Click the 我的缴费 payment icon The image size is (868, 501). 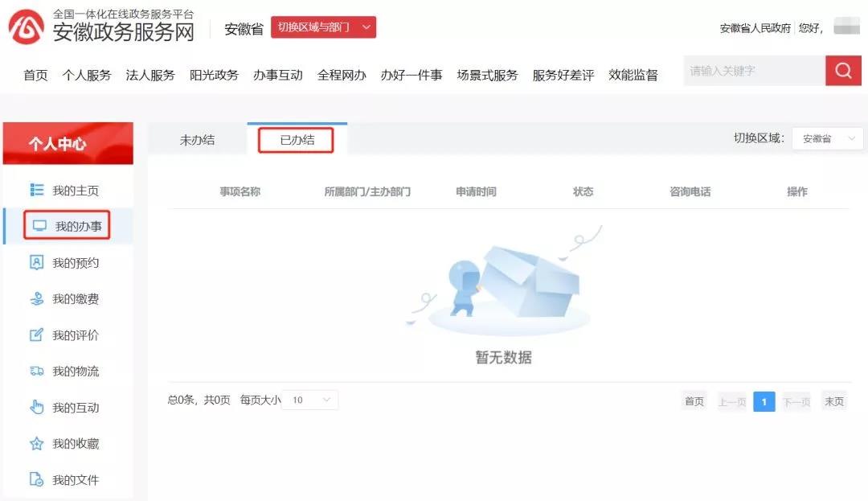[x=36, y=299]
